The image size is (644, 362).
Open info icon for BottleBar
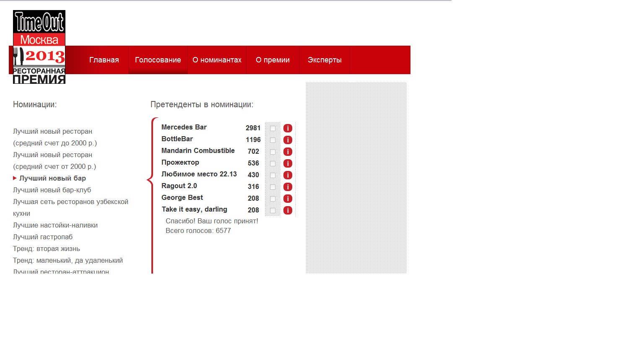288,140
